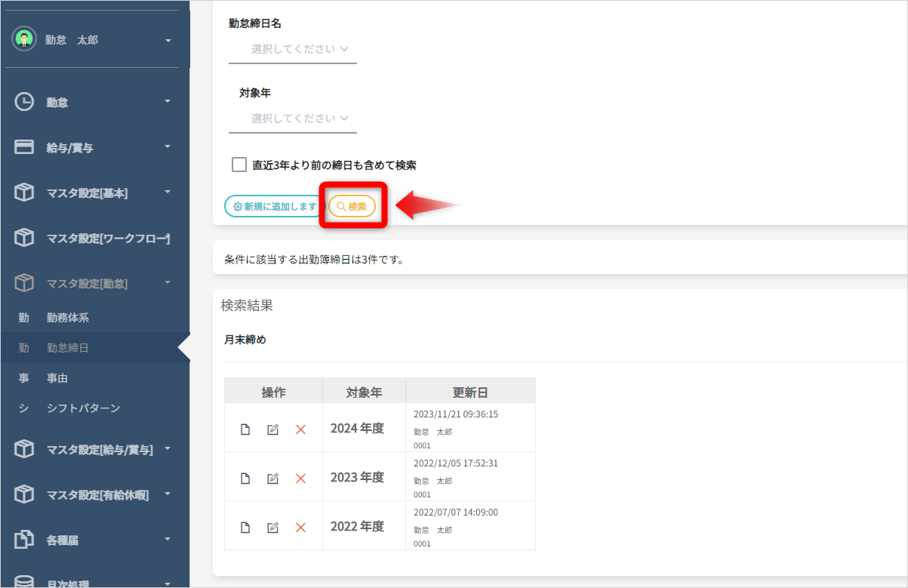908x588 pixels.
Task: Select シフトパターン in the sidebar
Action: [x=83, y=408]
